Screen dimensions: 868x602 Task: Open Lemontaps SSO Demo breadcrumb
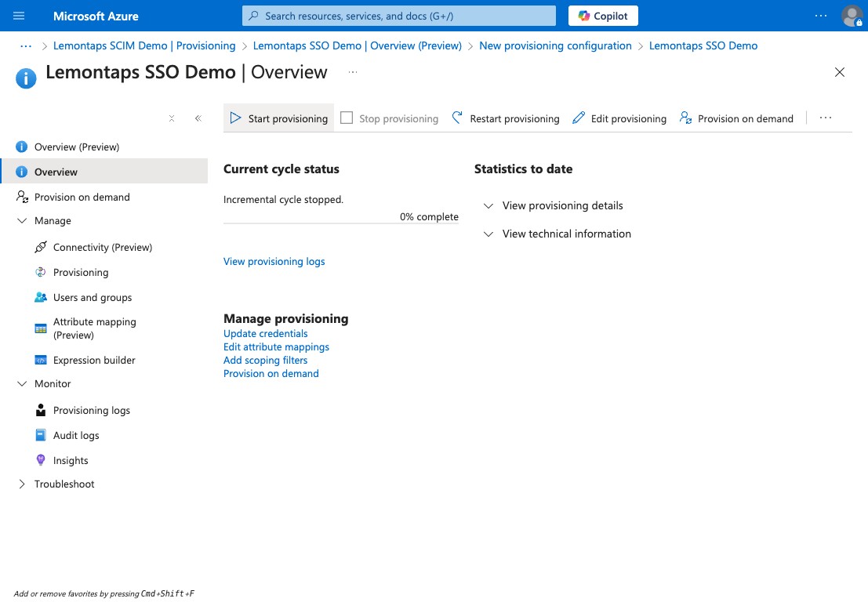pos(703,46)
